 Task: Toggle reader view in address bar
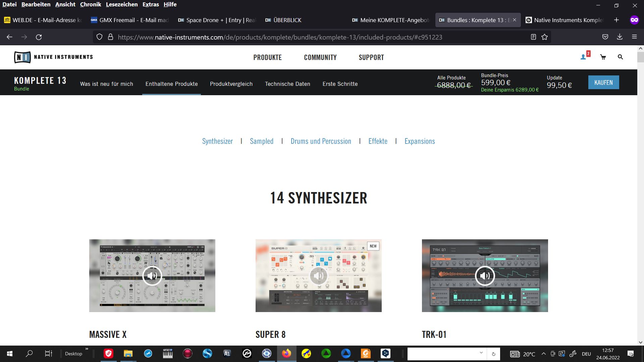[533, 37]
